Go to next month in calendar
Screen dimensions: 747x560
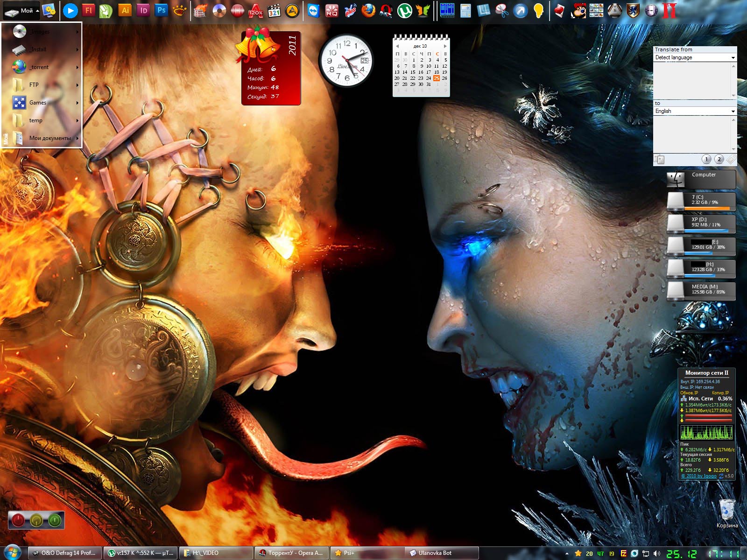pos(445,46)
